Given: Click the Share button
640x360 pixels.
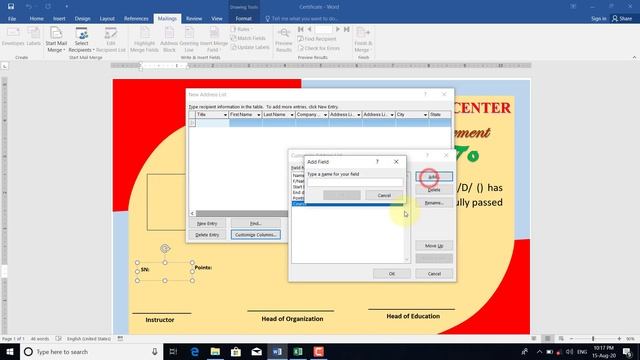Looking at the screenshot, I should pos(622,19).
